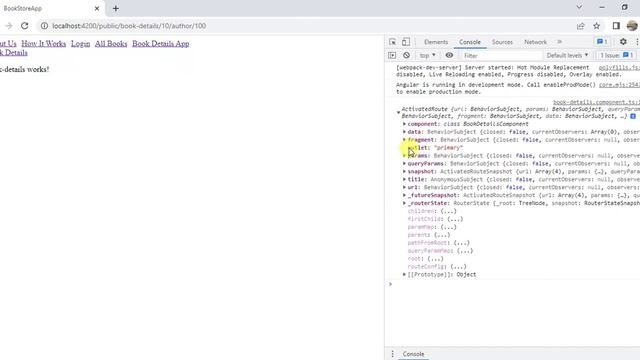
Task: Bookmark this tab with the star icon
Action: 596,26
